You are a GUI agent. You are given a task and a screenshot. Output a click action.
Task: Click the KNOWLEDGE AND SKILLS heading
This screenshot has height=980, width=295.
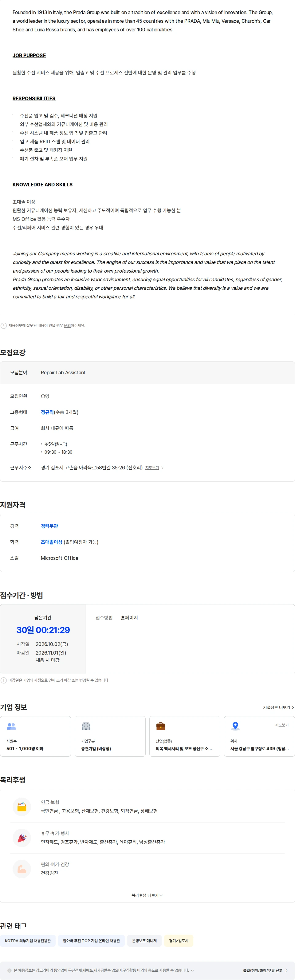tap(43, 185)
